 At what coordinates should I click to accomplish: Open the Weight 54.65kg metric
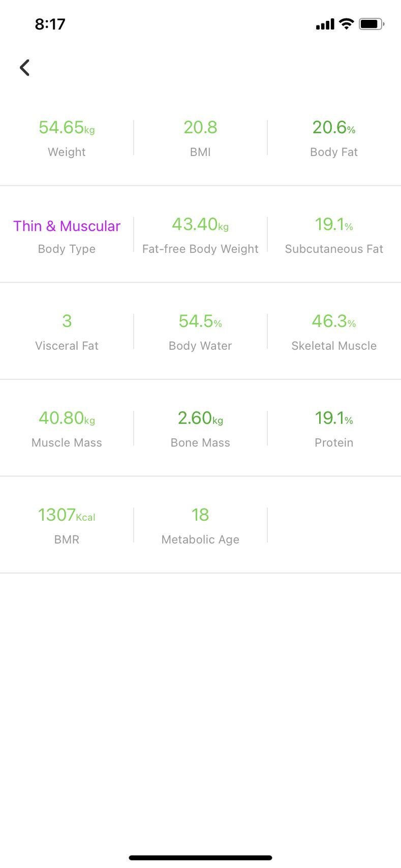tap(67, 138)
